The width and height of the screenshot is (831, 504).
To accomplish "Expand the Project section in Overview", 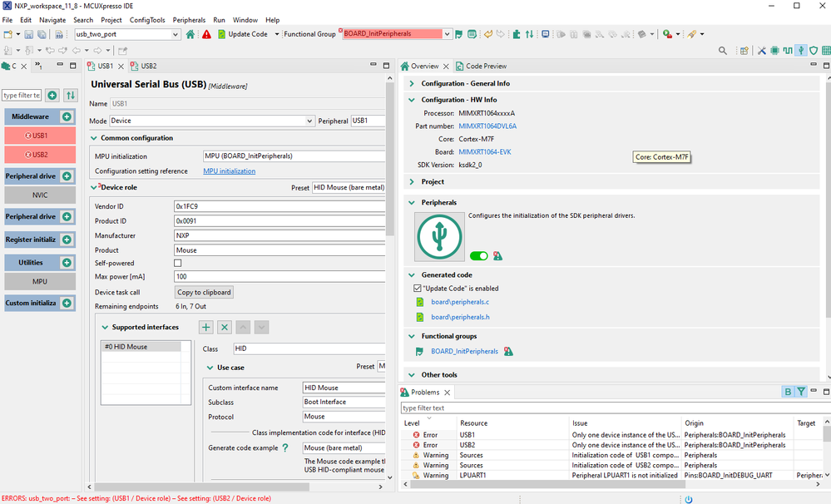I will [x=412, y=182].
